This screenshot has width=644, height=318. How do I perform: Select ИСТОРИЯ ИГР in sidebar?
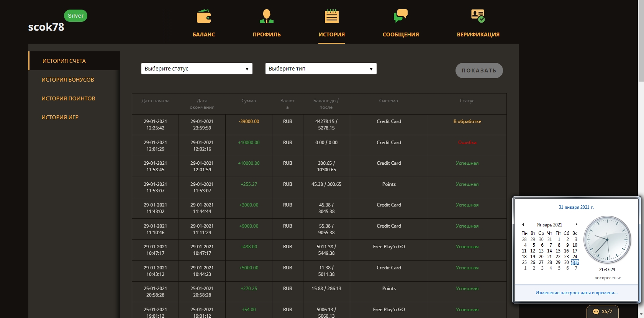[60, 117]
